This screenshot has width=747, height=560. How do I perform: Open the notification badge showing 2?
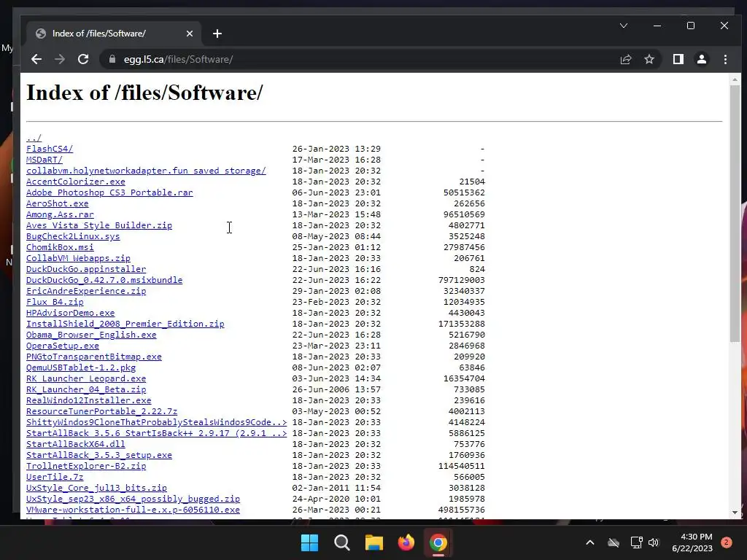(727, 542)
